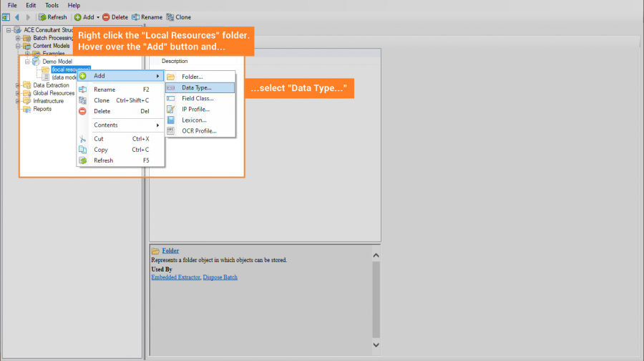This screenshot has height=361, width=644.
Task: Choose Clone in the context menu
Action: coord(121,100)
